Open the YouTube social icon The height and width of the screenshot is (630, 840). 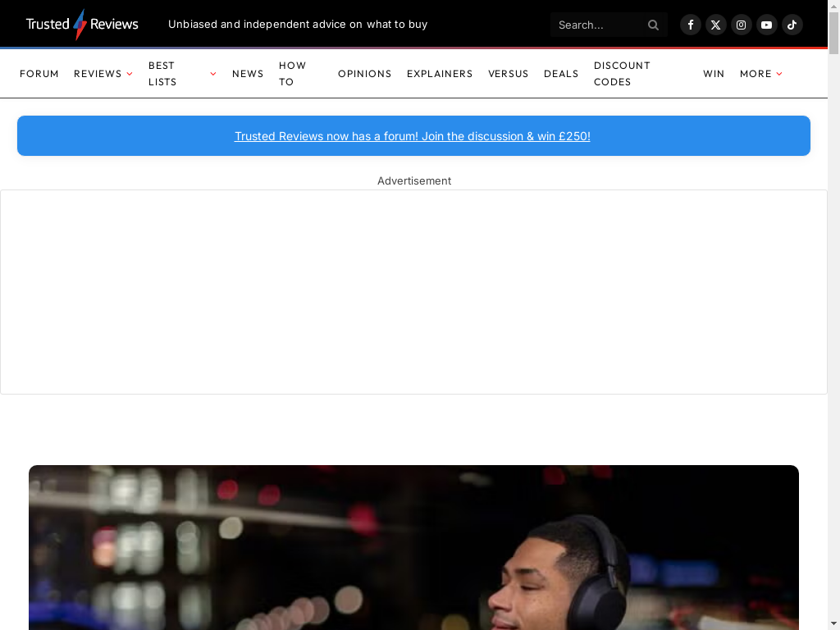(x=767, y=25)
